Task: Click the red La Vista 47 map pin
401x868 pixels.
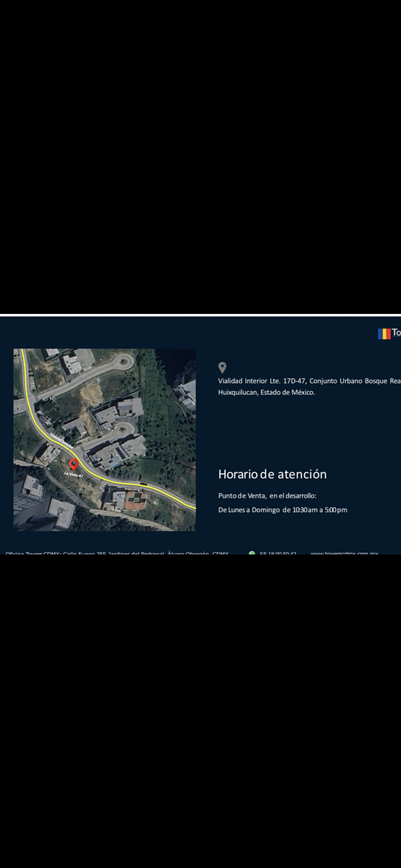Action: [x=73, y=464]
